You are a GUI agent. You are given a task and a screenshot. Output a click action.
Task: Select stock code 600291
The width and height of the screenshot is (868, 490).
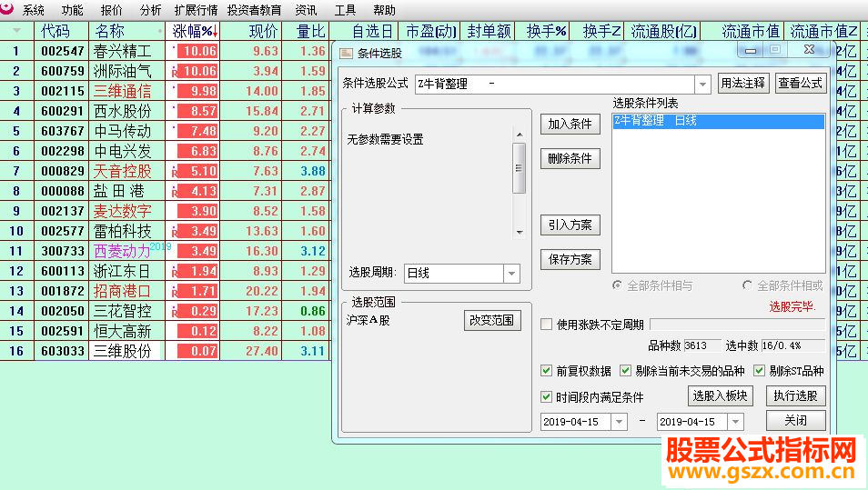tap(63, 111)
